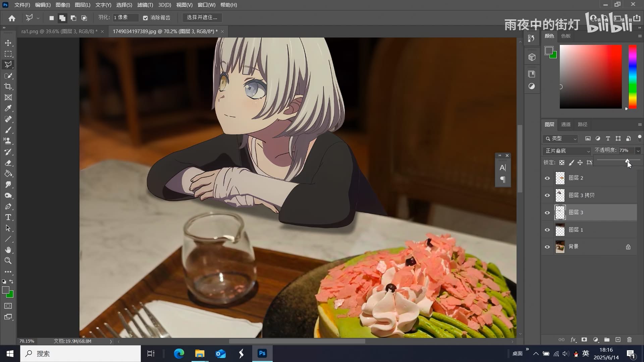Select the Clone Stamp tool
Screen dimensions: 644x362
[x=8, y=141]
